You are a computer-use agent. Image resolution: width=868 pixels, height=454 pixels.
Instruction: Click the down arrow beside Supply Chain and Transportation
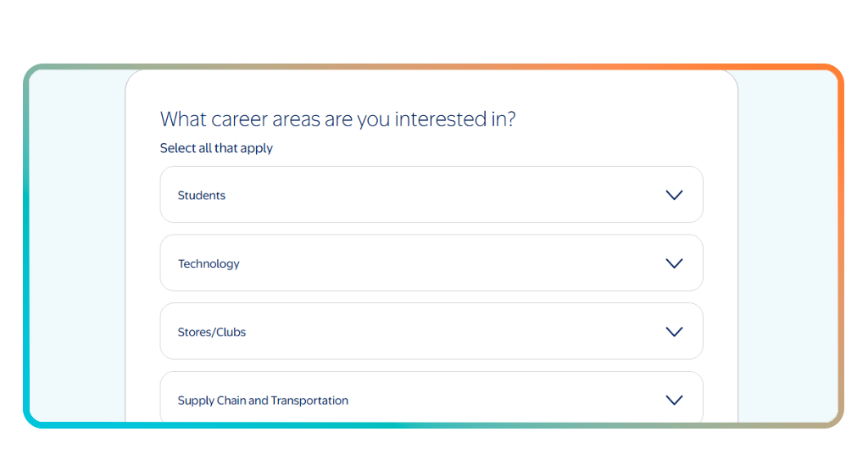click(674, 401)
